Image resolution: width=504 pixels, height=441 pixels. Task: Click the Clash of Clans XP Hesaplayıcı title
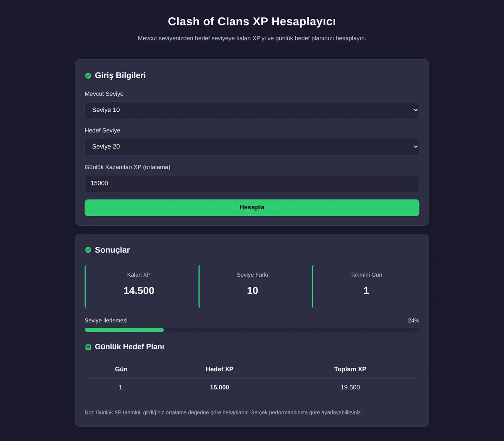click(x=252, y=21)
